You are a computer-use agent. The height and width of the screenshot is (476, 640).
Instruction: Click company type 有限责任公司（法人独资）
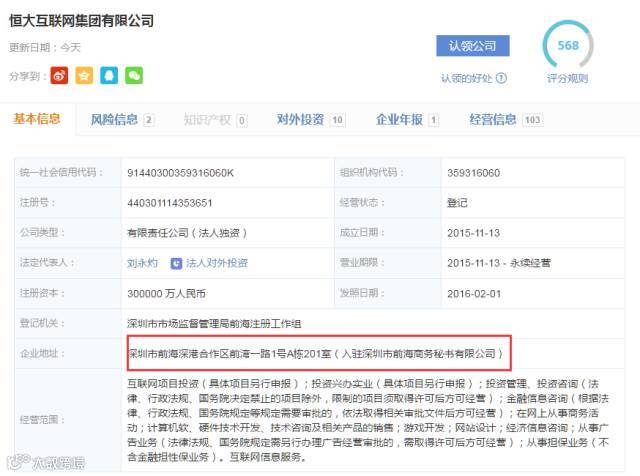(187, 233)
